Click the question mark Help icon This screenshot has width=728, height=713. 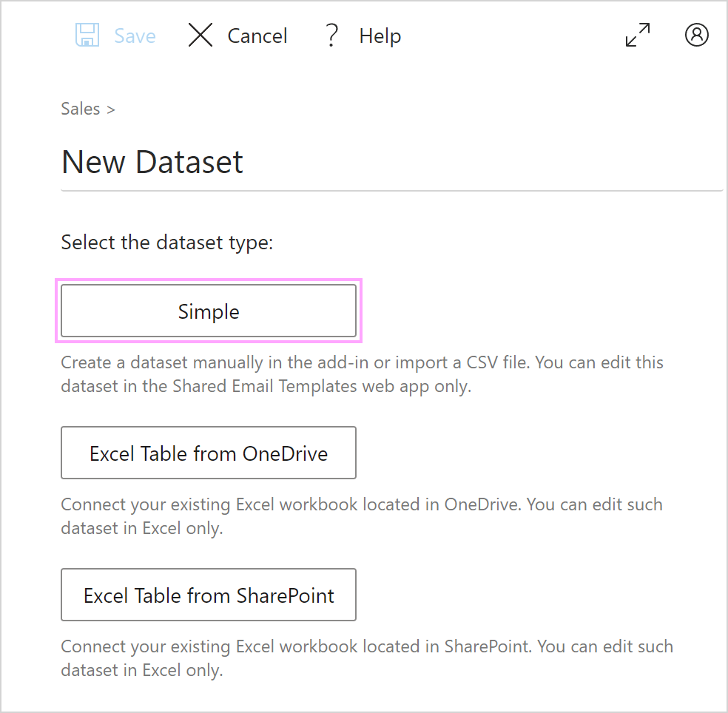click(331, 36)
